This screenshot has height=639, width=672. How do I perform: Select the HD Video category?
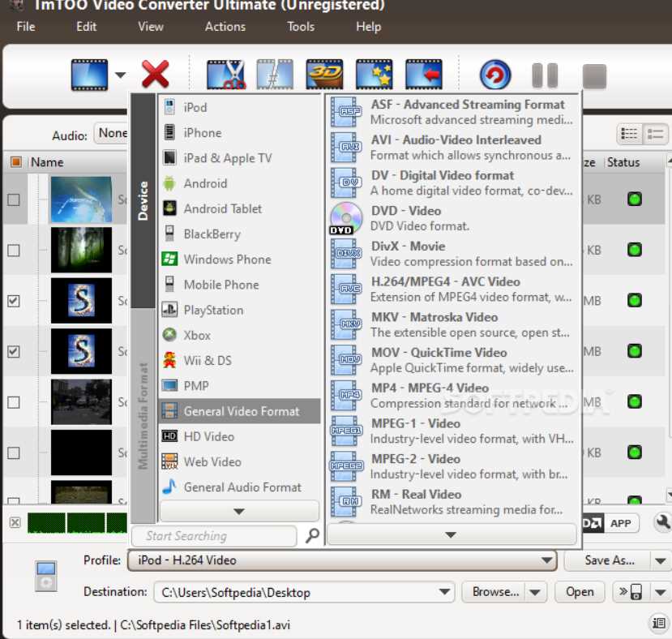click(x=239, y=436)
